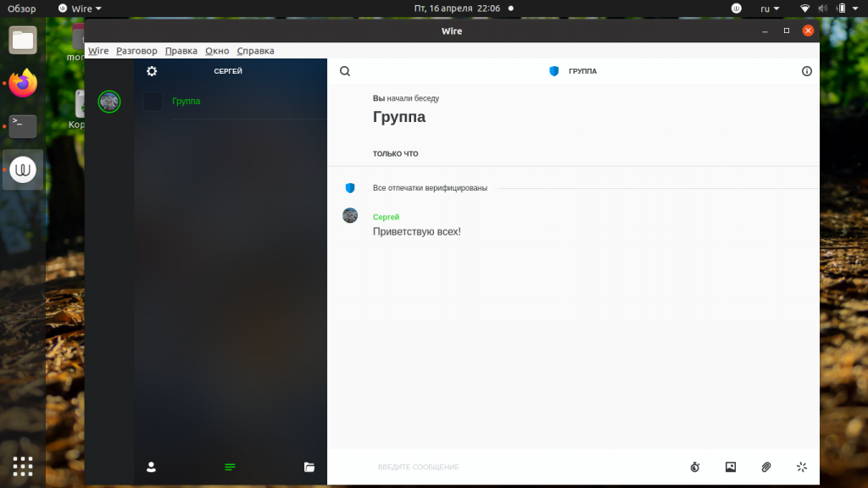Screen dimensions: 868x488
Task: Select the Группа conversation
Action: tap(186, 101)
